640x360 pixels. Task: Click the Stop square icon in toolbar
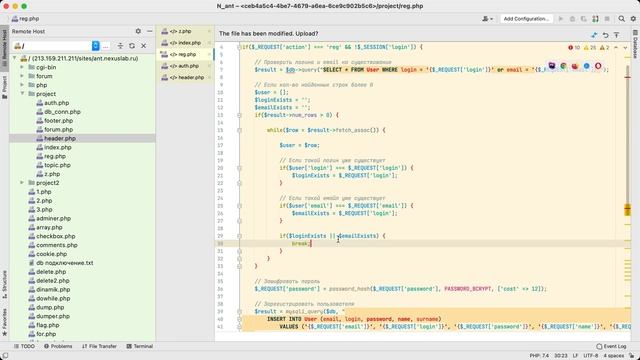[x=607, y=19]
